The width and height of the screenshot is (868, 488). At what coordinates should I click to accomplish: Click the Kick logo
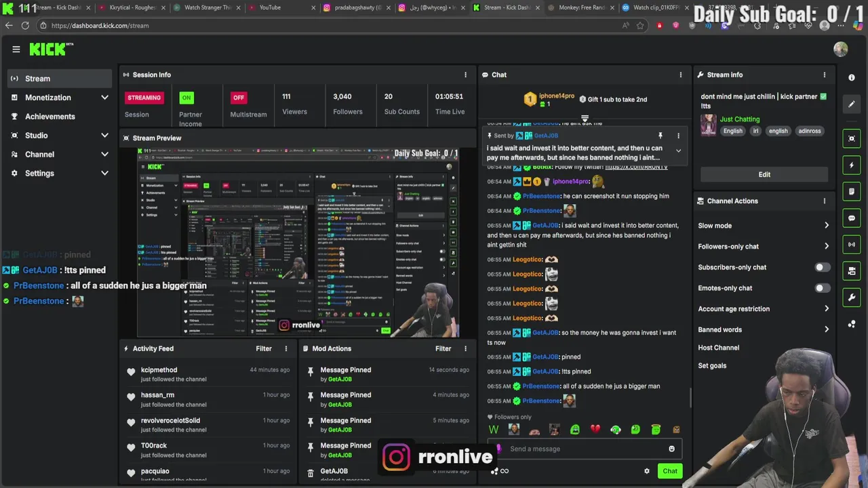click(51, 49)
